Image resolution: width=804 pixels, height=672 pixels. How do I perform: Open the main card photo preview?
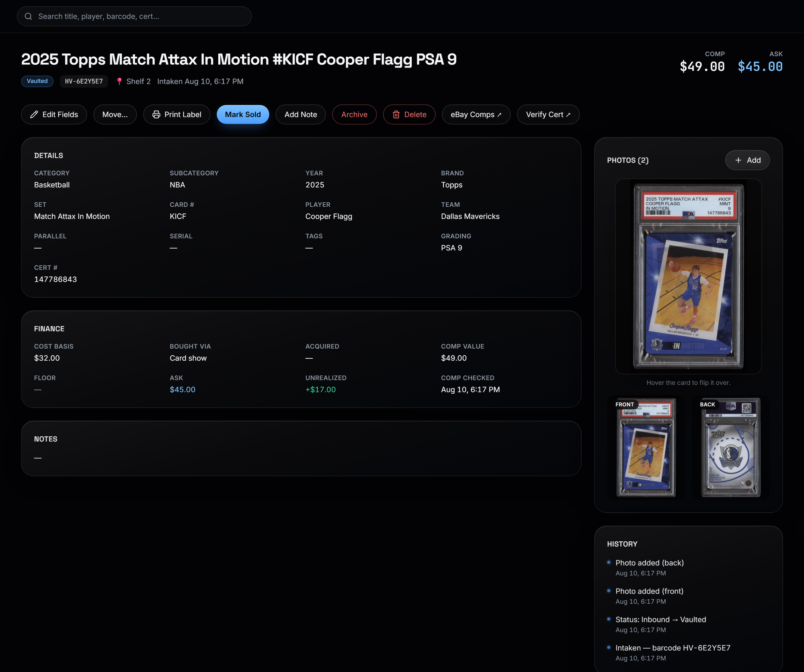point(688,276)
